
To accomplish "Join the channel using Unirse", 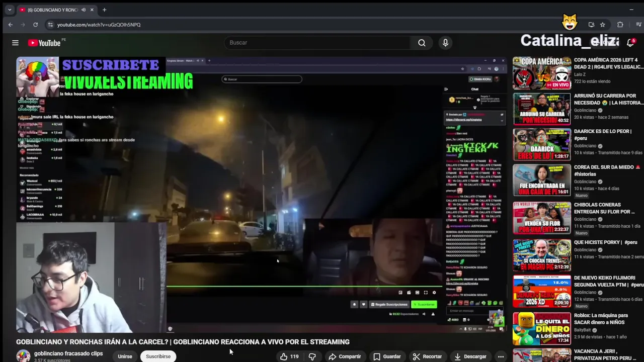I will [x=125, y=356].
